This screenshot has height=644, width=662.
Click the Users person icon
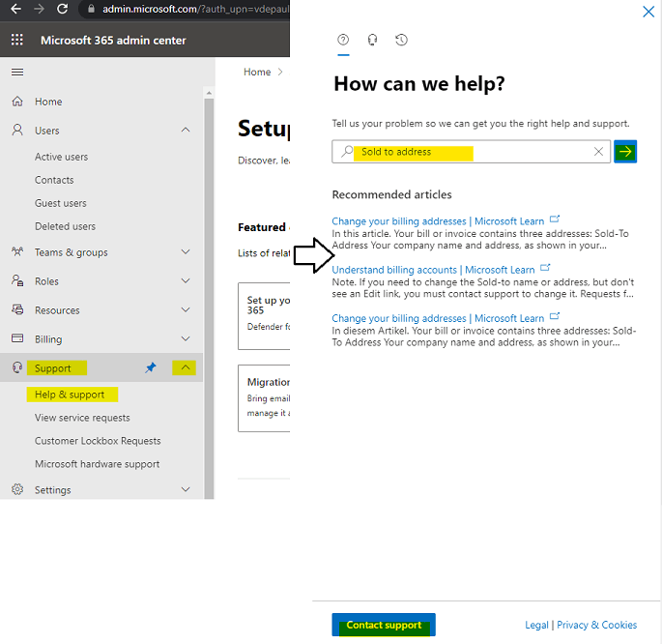(x=17, y=131)
